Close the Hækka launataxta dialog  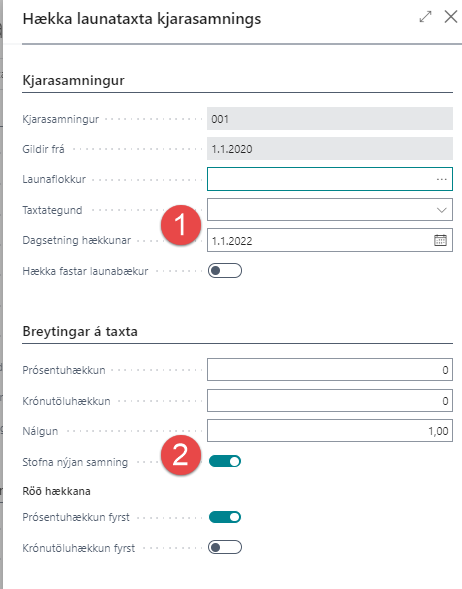tap(451, 17)
